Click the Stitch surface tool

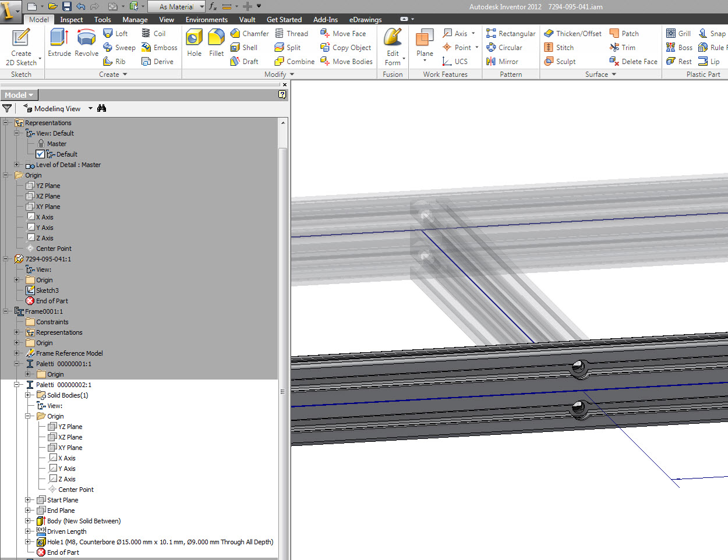coord(559,47)
